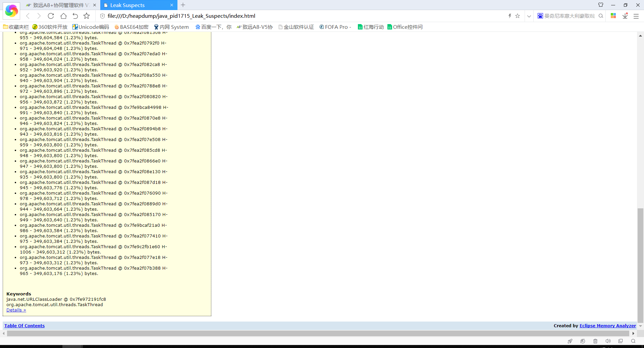Open the colorful extensions grid icon
The width and height of the screenshot is (644, 348).
click(613, 16)
